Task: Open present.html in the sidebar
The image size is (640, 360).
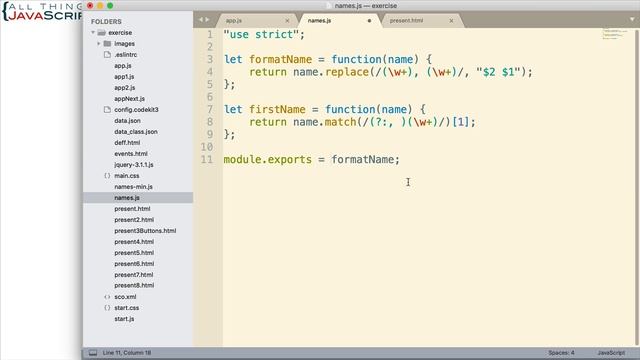Action: [132, 209]
